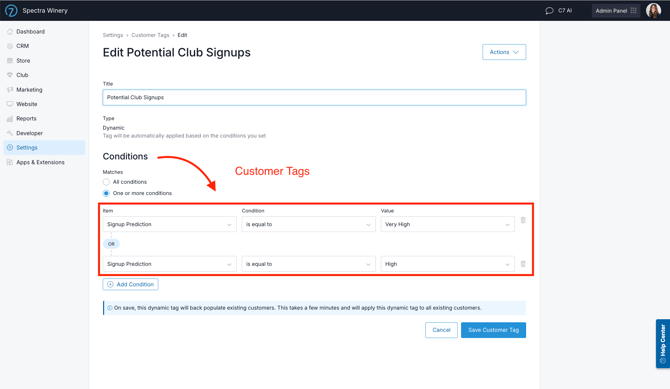670x389 pixels.
Task: Click the Spectra Winery name text
Action: (45, 11)
